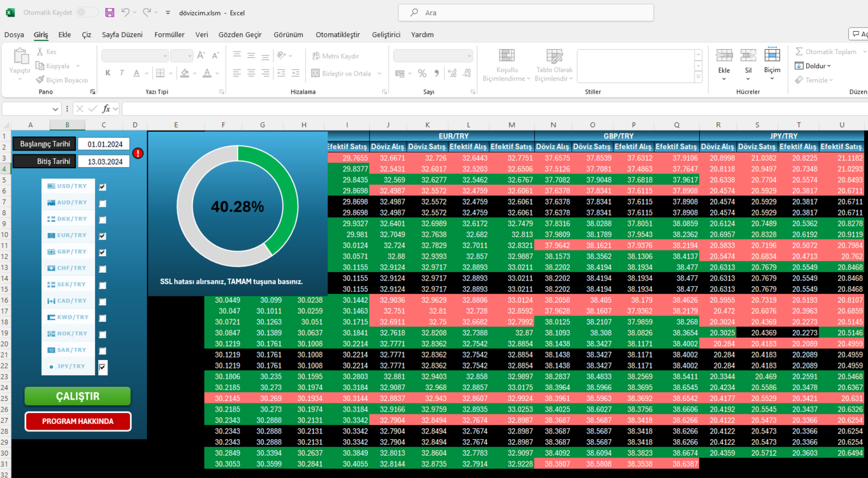Click the percent style icon
This screenshot has width=868, height=478.
click(422, 73)
